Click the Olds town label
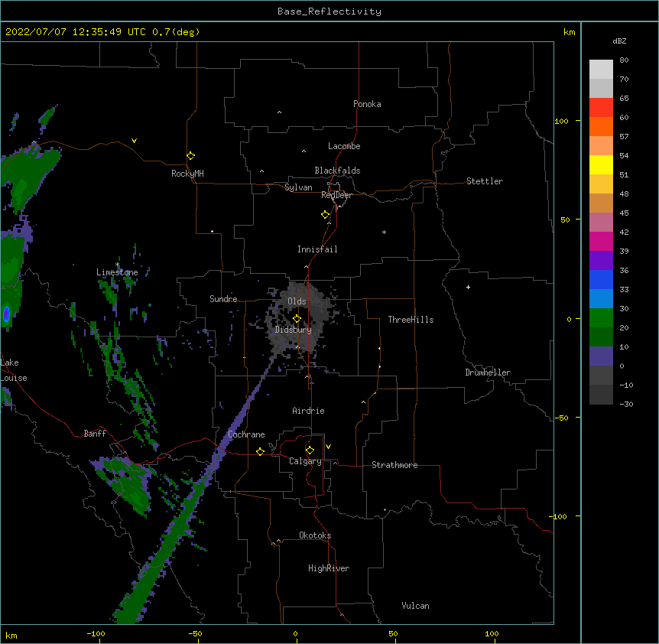The image size is (659, 644). pyautogui.click(x=297, y=301)
